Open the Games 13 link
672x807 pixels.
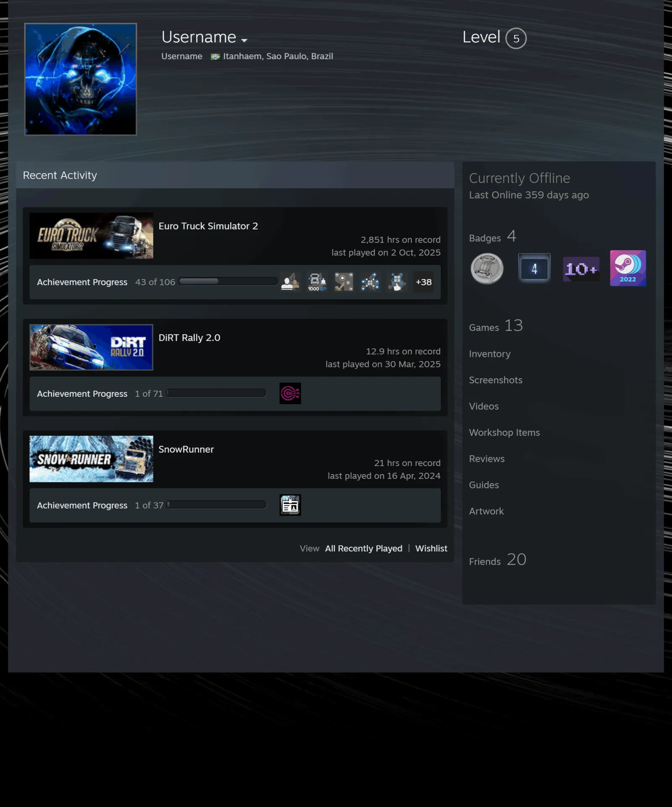pyautogui.click(x=496, y=326)
